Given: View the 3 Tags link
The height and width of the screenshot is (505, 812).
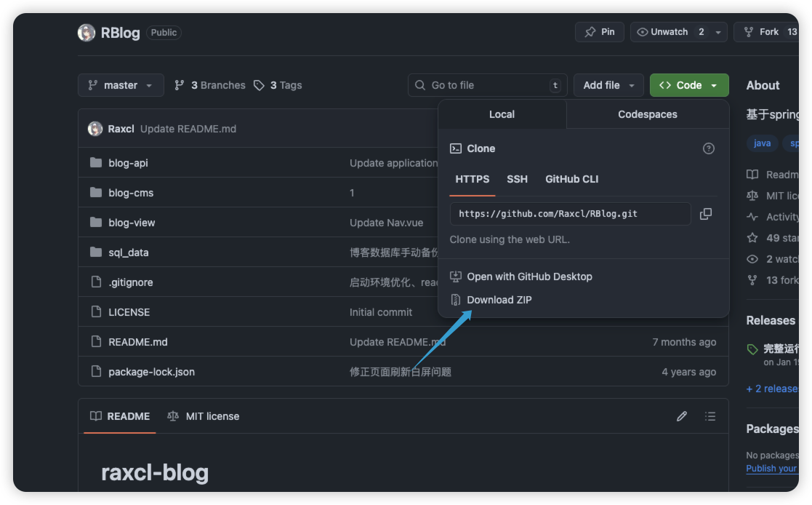Looking at the screenshot, I should [278, 85].
